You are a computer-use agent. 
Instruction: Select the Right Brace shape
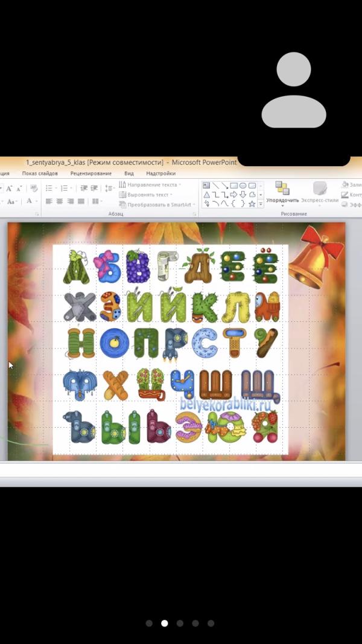pyautogui.click(x=243, y=204)
